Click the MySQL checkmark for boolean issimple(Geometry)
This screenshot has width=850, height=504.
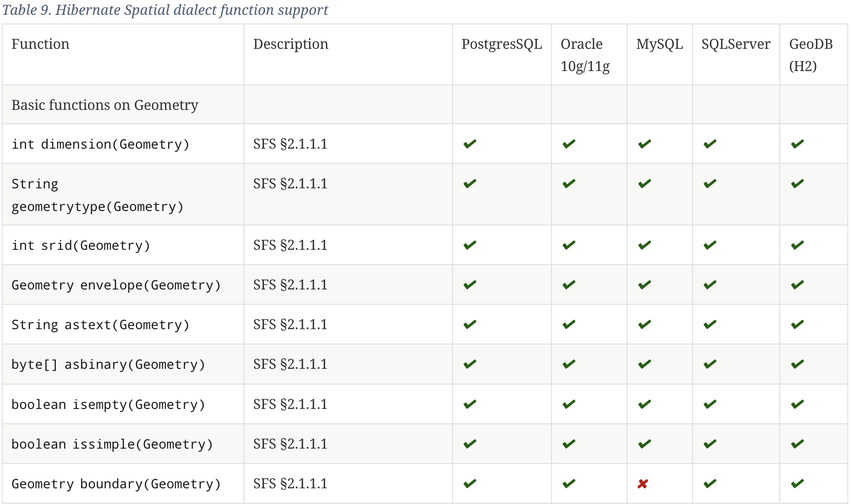pos(644,444)
